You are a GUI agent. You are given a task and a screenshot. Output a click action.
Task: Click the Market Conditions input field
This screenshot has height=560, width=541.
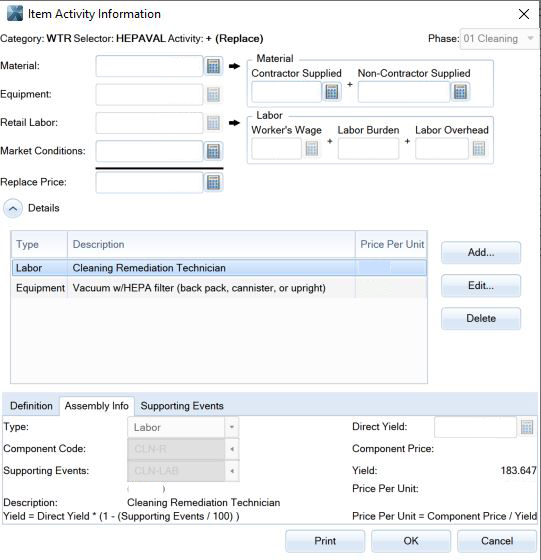click(149, 151)
